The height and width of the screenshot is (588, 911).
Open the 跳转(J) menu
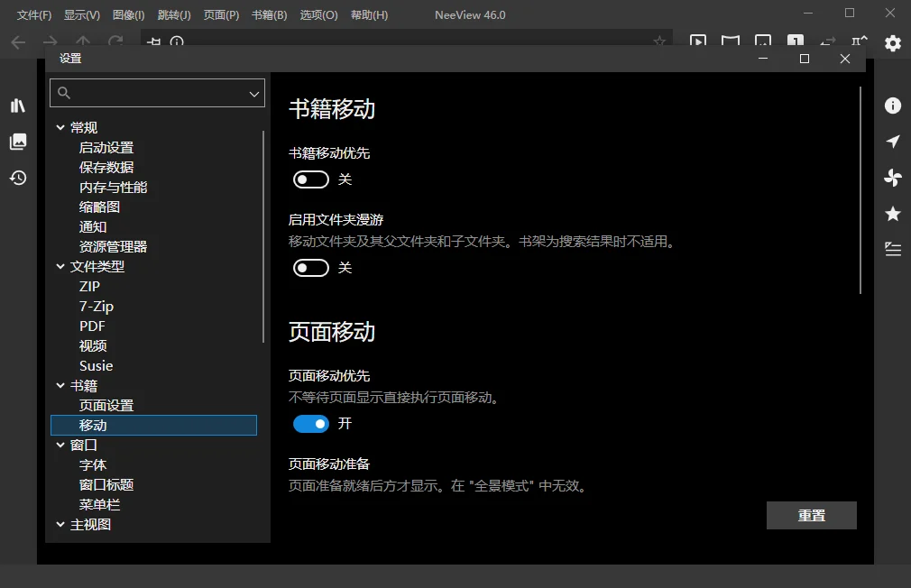(x=174, y=15)
